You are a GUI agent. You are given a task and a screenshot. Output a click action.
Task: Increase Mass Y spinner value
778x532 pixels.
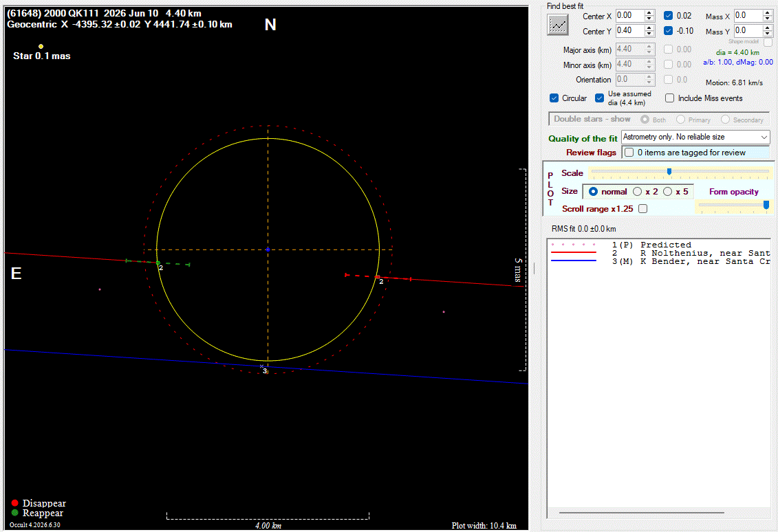(767, 27)
